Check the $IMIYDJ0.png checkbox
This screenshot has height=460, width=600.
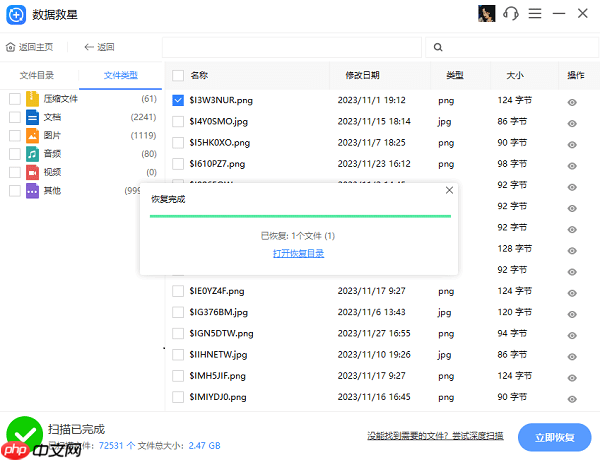point(178,397)
